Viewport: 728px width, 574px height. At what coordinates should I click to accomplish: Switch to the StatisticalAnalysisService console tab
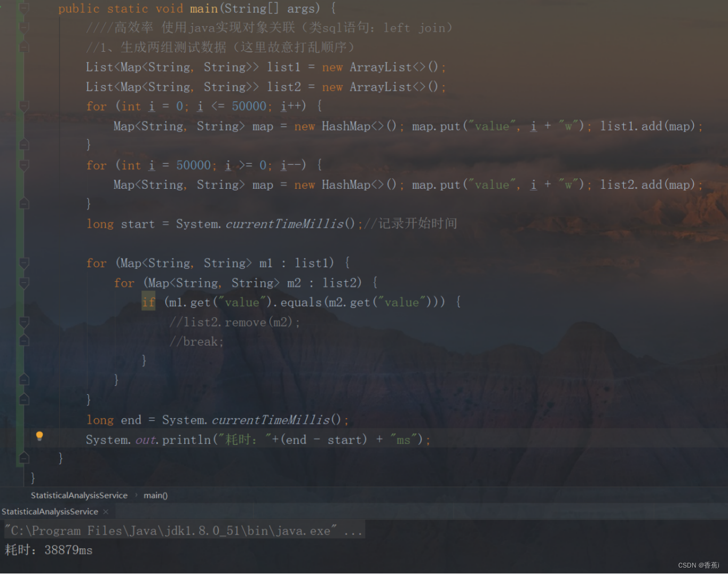tap(50, 512)
